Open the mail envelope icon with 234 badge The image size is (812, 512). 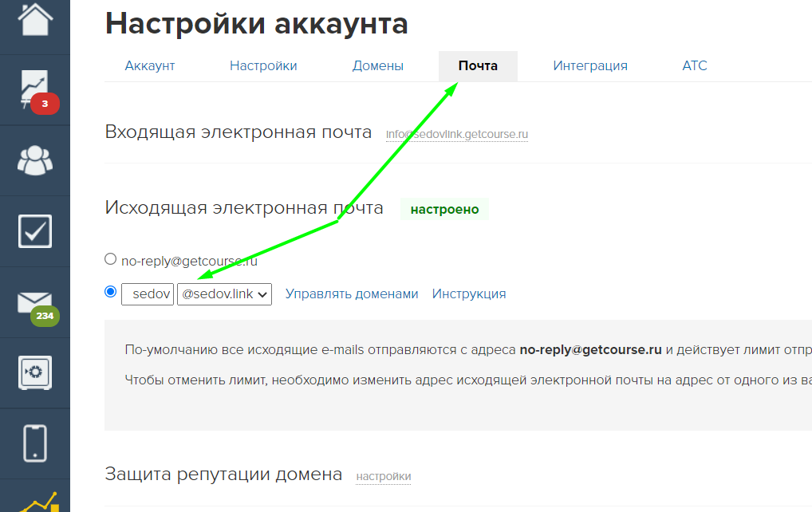[x=34, y=302]
